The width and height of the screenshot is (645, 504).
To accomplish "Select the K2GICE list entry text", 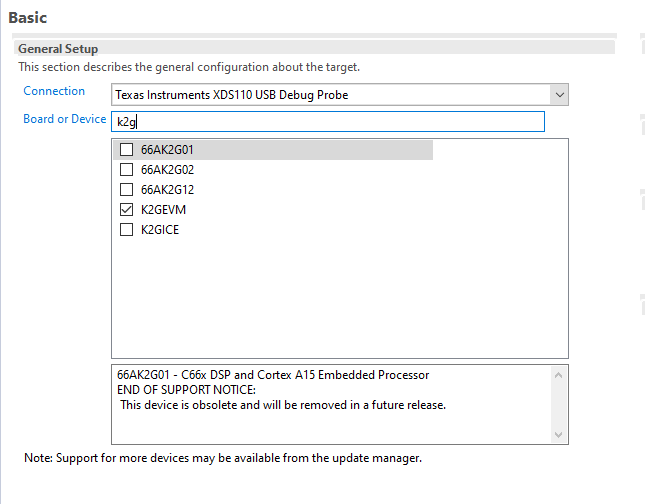I will pyautogui.click(x=160, y=230).
